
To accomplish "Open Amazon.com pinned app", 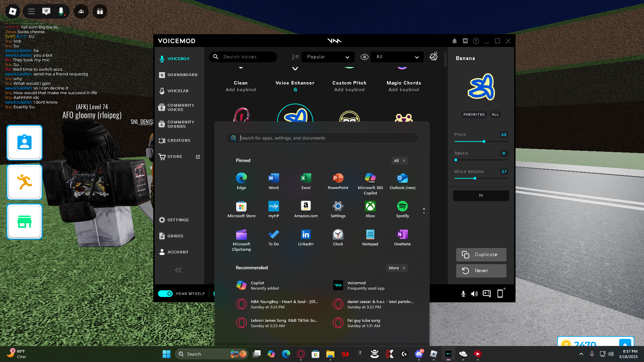I will [306, 209].
